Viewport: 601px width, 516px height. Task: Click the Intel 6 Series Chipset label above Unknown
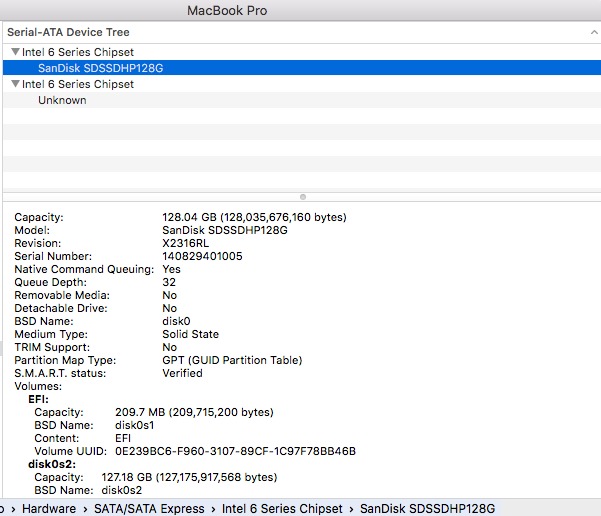tap(78, 84)
